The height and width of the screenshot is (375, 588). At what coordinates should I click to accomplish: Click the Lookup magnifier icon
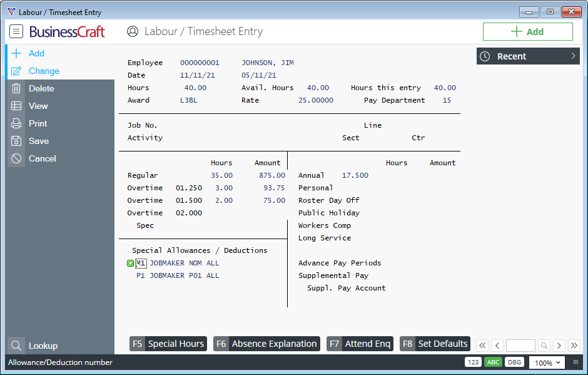click(x=16, y=346)
